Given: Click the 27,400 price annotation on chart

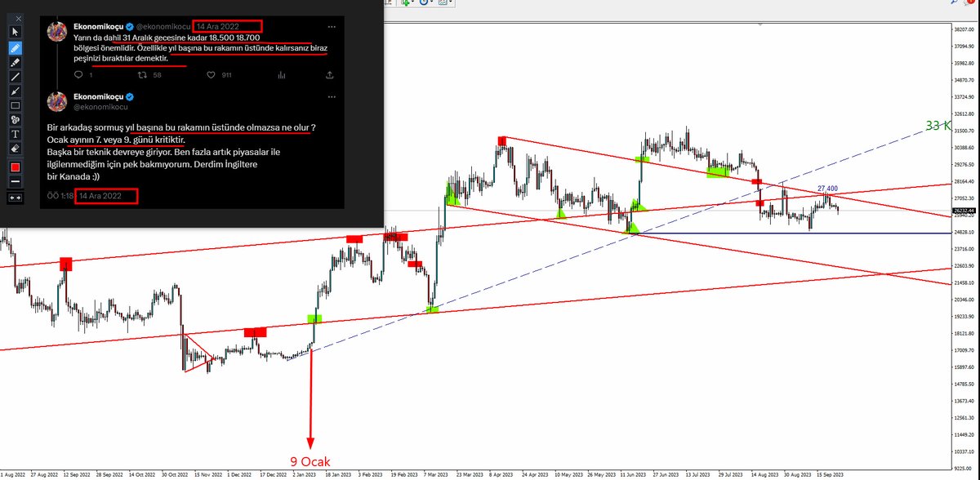Looking at the screenshot, I should [x=828, y=189].
